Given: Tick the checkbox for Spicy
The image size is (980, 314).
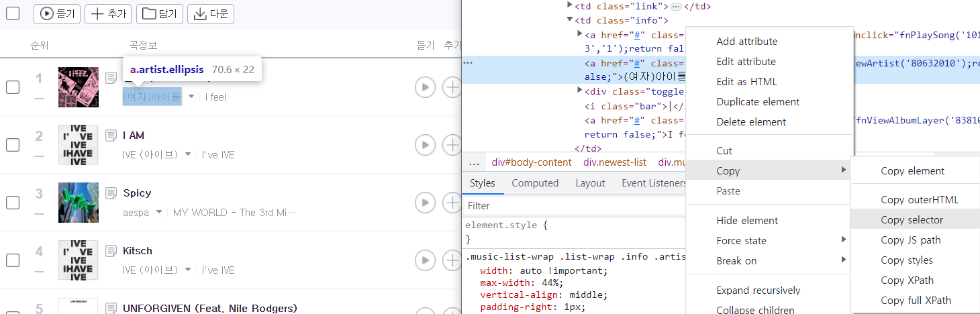Looking at the screenshot, I should click(13, 203).
